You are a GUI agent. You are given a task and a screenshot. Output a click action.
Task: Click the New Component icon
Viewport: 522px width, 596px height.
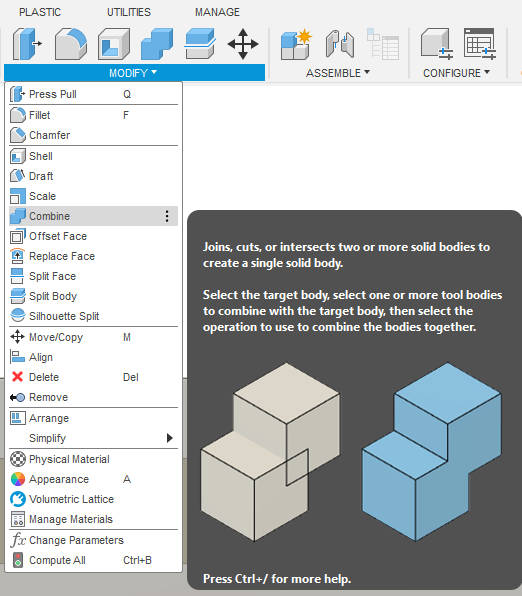point(296,44)
